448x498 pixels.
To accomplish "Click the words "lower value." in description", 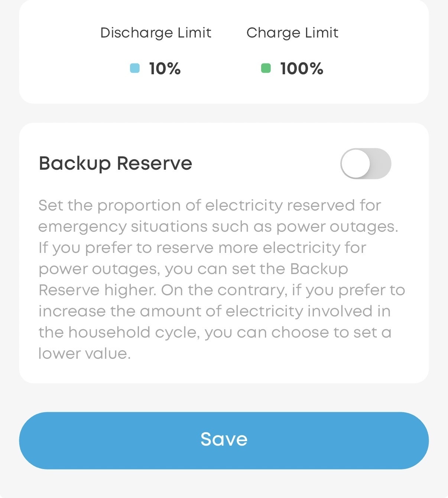I will tap(85, 354).
